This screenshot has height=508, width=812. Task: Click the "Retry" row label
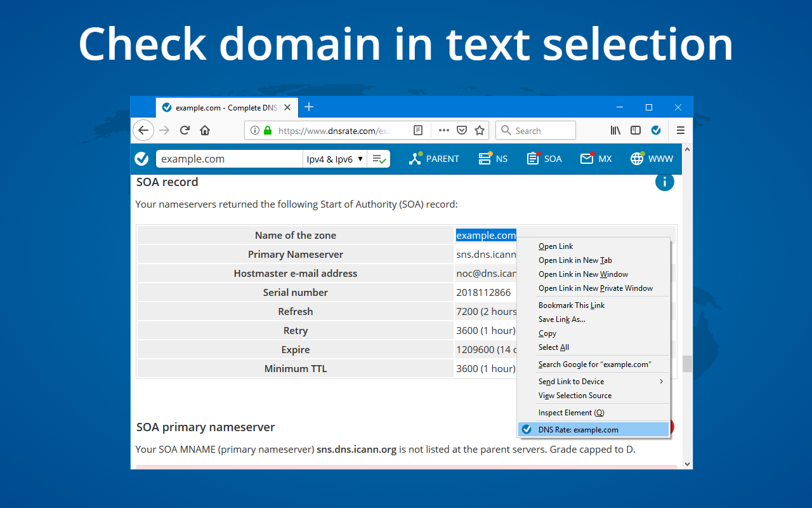click(296, 331)
